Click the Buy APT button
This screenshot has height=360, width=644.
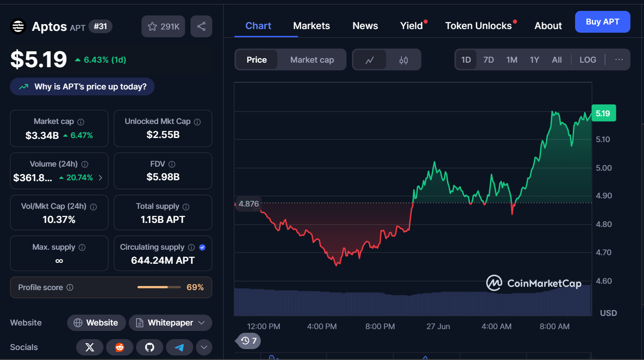[x=602, y=22]
